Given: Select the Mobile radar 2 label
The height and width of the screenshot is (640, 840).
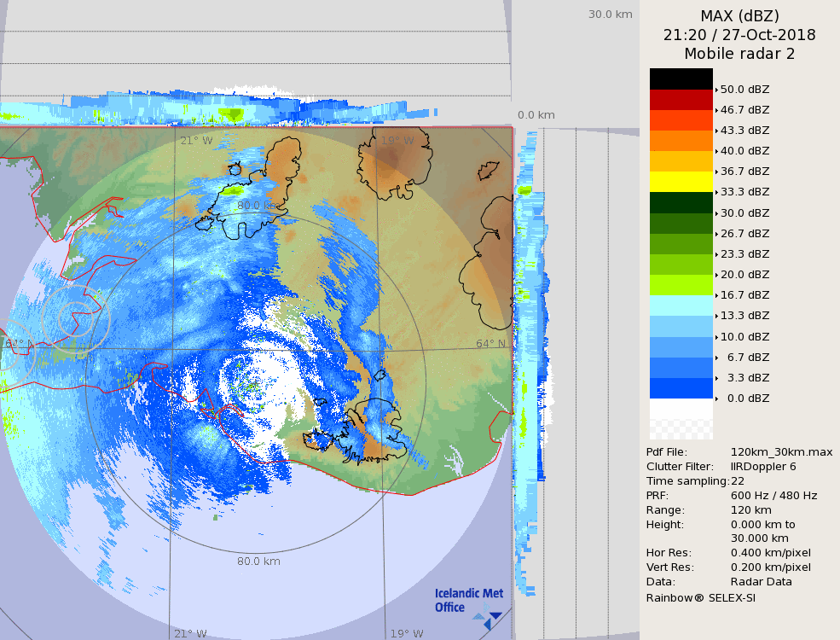Looking at the screenshot, I should 739,54.
